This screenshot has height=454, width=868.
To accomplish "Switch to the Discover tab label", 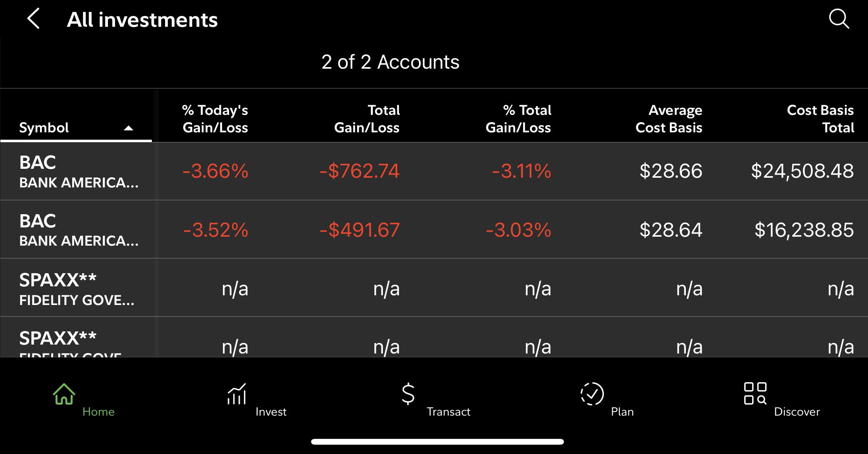I will (x=797, y=412).
